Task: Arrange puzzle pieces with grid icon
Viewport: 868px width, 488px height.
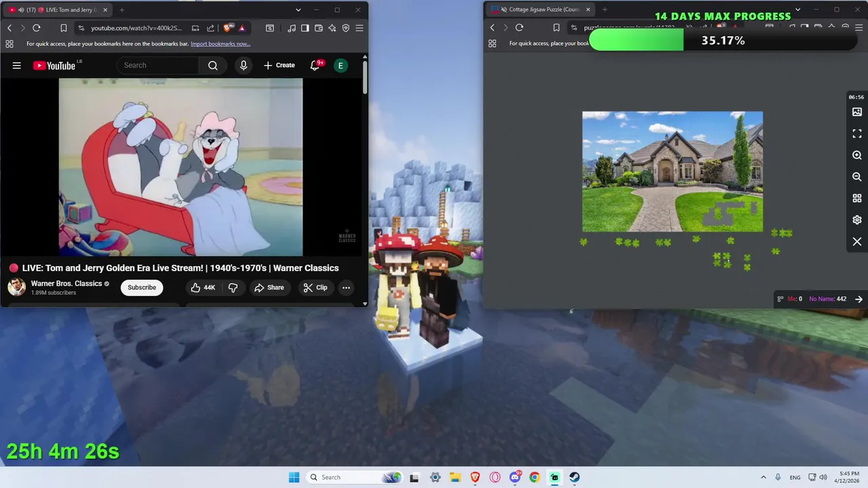Action: (857, 198)
